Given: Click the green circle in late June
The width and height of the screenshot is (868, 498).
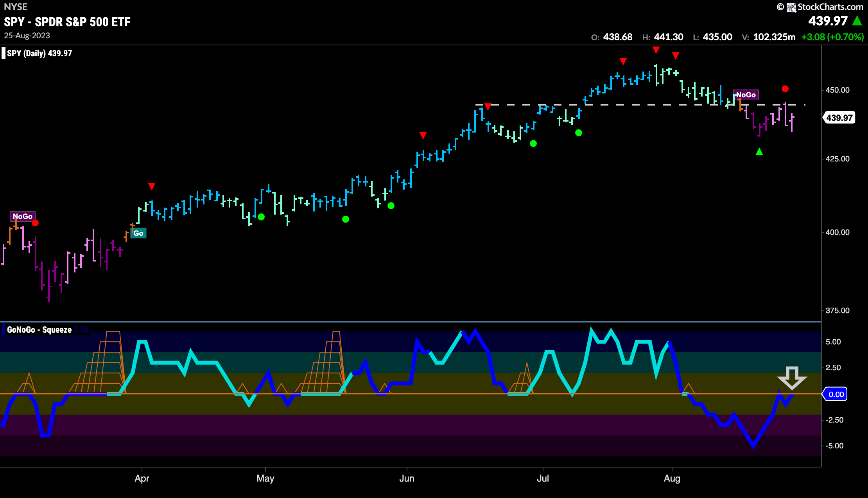Looking at the screenshot, I should coord(533,143).
